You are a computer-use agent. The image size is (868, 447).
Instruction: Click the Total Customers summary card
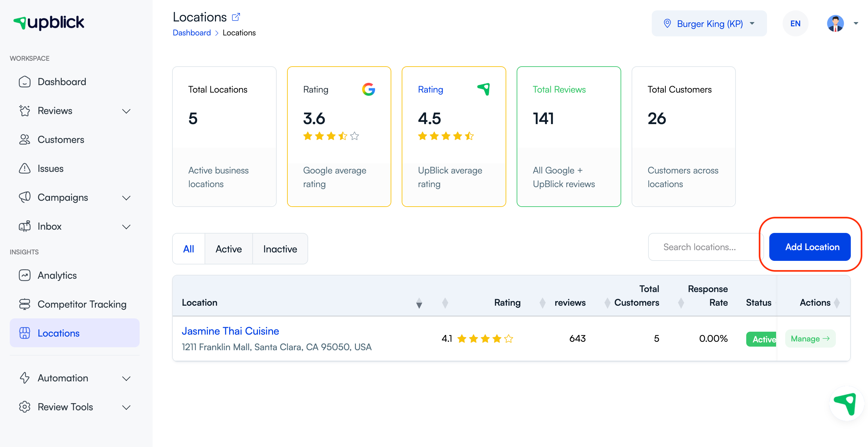coord(684,136)
